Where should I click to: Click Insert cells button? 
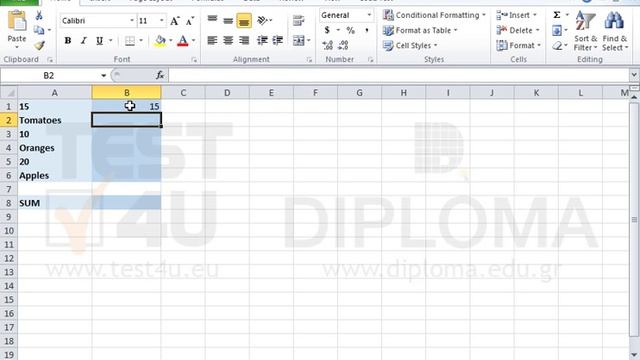click(x=516, y=15)
